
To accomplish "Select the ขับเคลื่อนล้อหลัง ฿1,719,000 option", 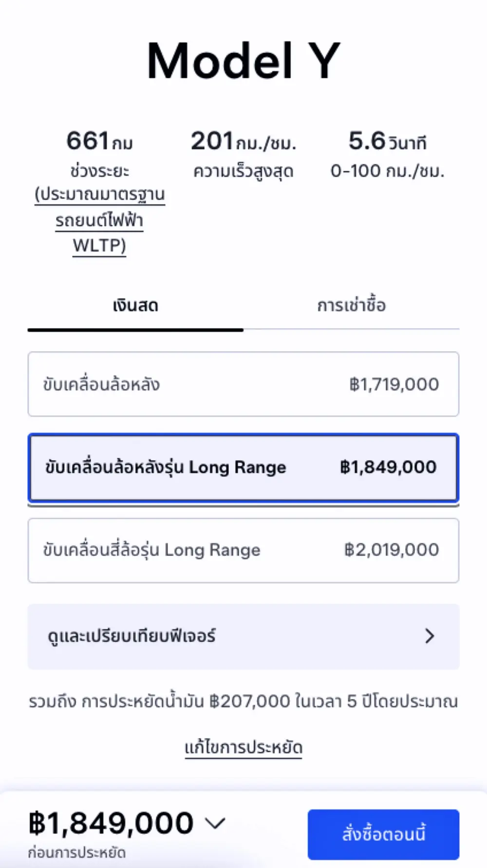I will [243, 384].
